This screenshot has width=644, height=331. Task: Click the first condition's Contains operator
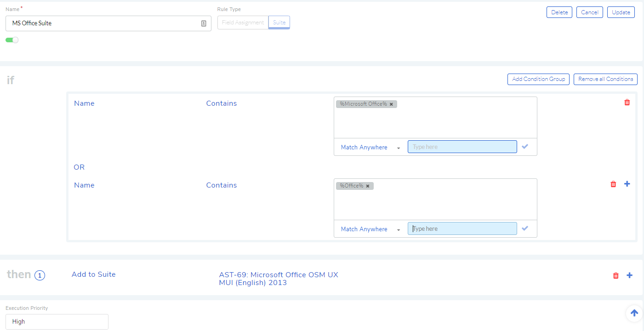click(x=222, y=103)
